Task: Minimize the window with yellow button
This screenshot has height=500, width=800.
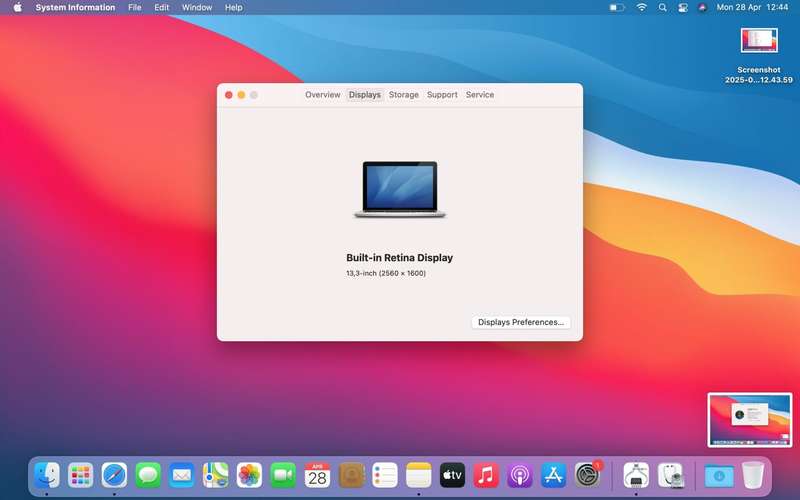Action: point(241,95)
